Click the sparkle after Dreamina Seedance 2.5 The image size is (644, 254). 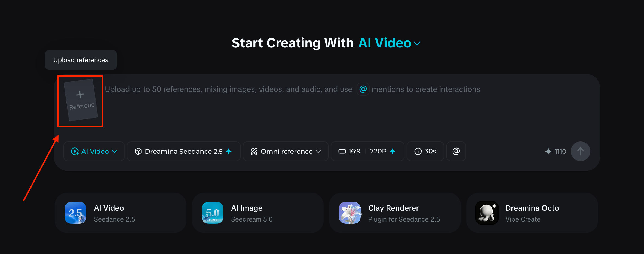229,151
